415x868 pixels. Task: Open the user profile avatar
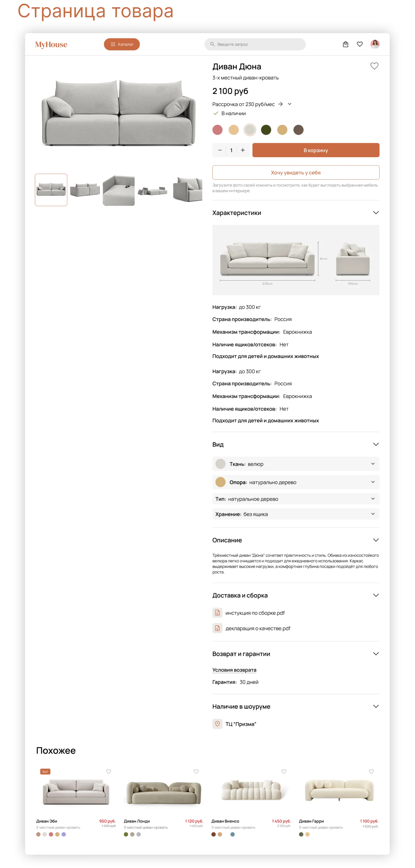pyautogui.click(x=375, y=44)
